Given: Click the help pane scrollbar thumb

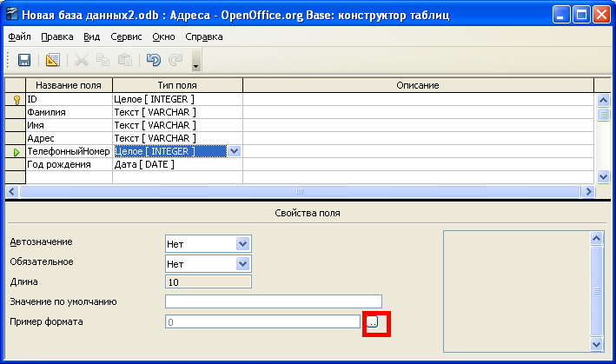Looking at the screenshot, I should point(596,290).
